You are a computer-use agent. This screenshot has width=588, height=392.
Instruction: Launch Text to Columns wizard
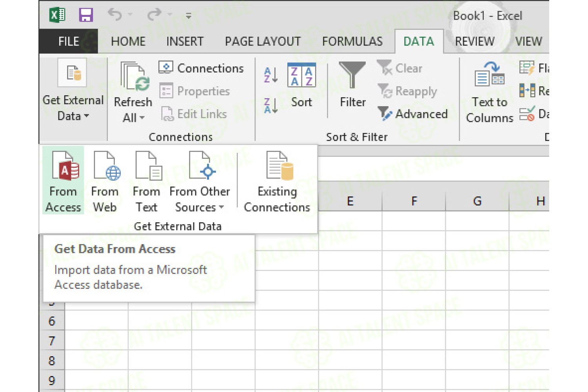click(x=489, y=93)
